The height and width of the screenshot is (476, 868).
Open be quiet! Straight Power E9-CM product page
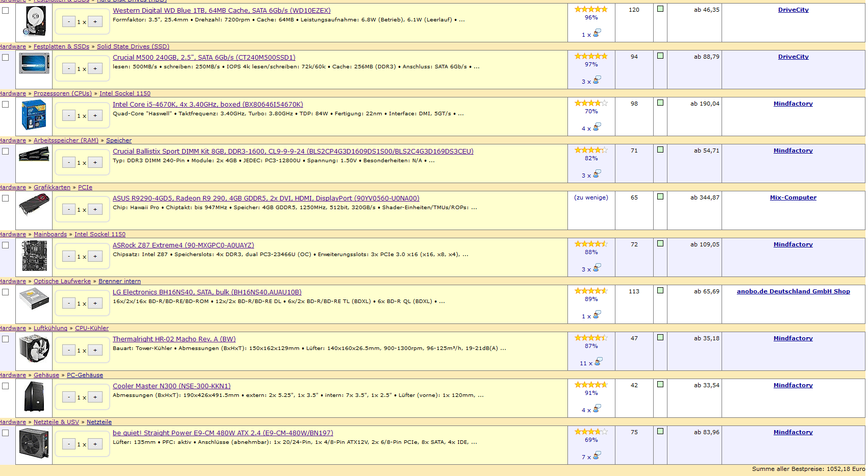tap(223, 433)
